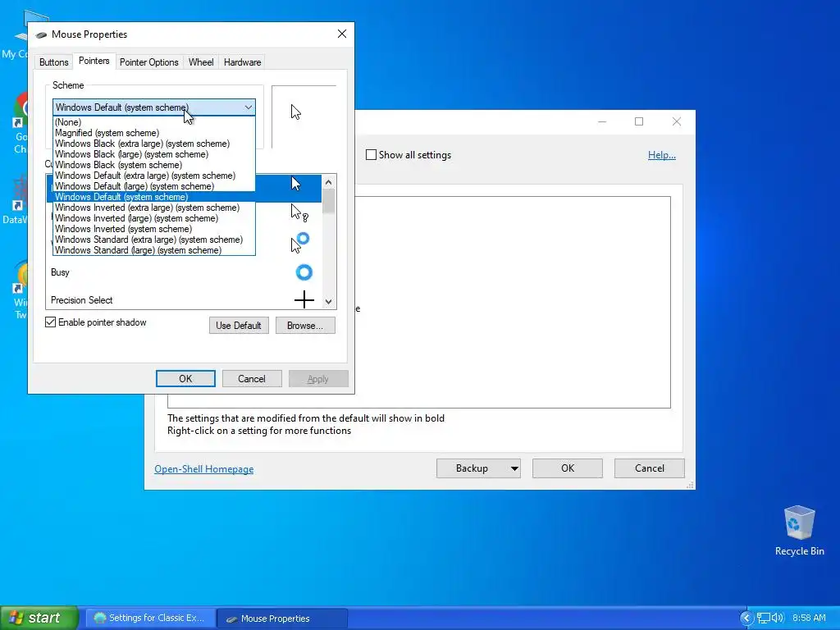This screenshot has height=630, width=840.
Task: Open the Hardware tab
Action: click(x=242, y=62)
